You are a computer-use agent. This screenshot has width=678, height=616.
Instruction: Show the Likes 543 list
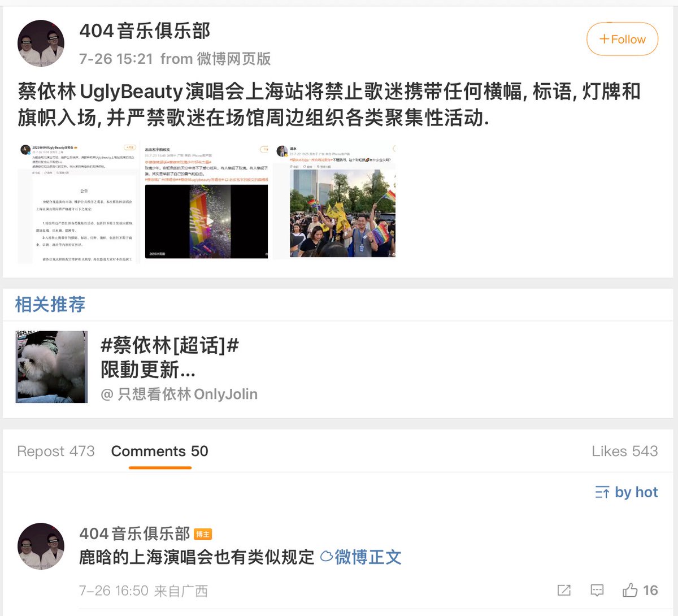(625, 451)
